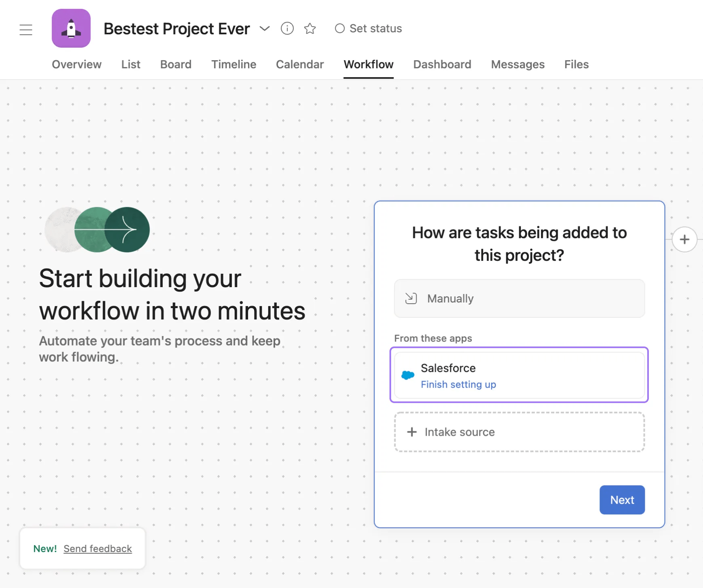
Task: Switch to the Overview tab
Action: [76, 64]
